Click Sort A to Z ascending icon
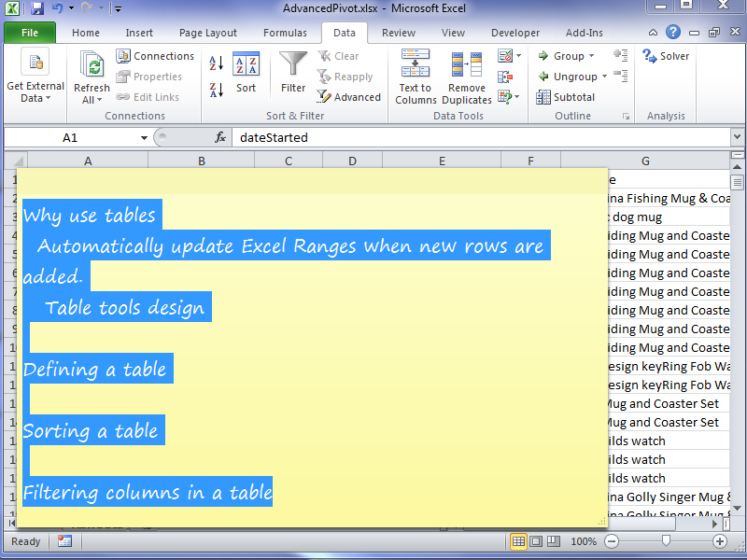Screen dimensions: 747x560 point(217,63)
